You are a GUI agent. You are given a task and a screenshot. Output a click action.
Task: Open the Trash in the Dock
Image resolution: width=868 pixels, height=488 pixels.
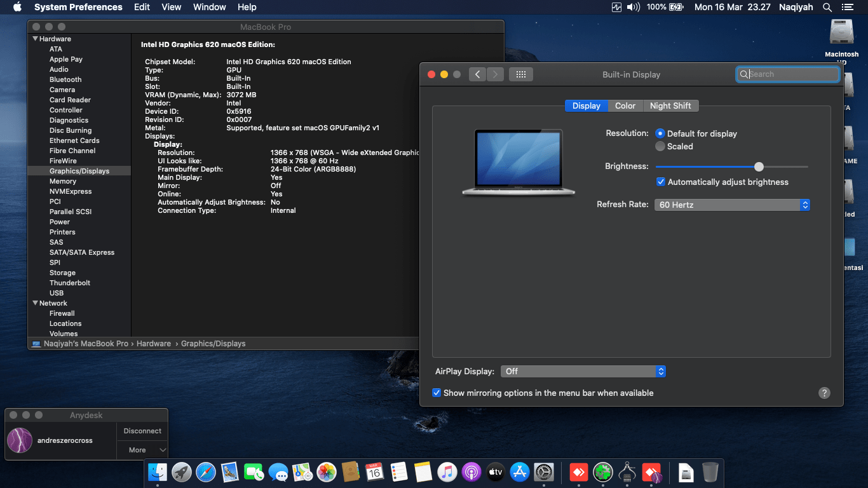pos(710,472)
